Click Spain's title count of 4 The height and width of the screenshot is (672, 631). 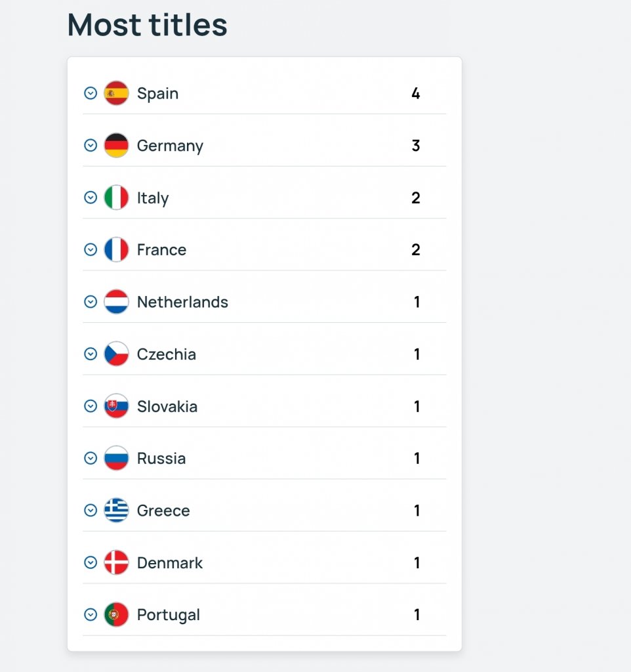pos(415,93)
